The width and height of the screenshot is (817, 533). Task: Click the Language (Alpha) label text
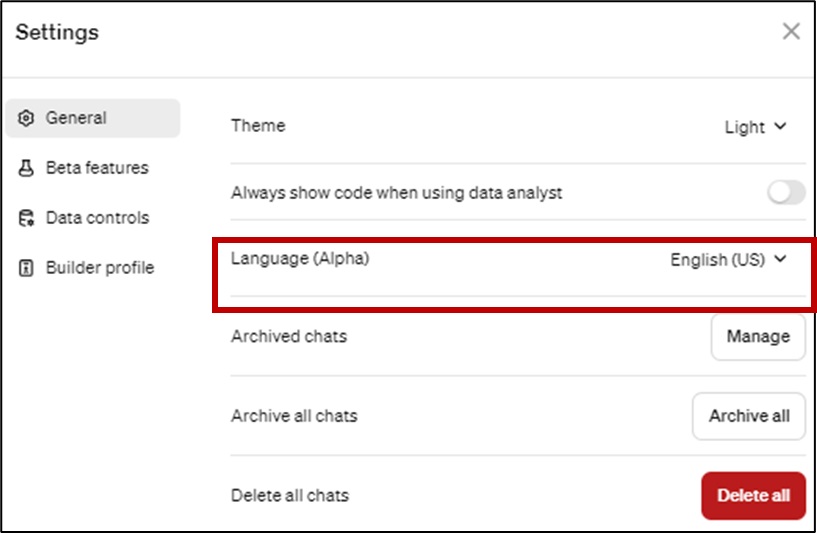[300, 259]
